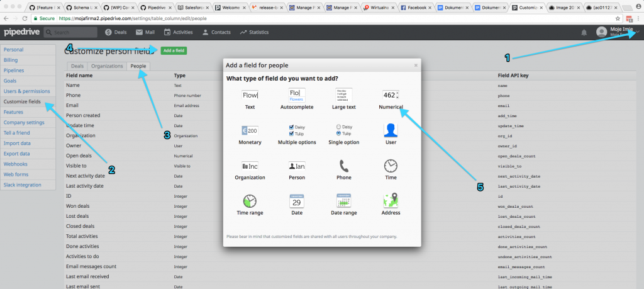Image resolution: width=644 pixels, height=289 pixels.
Task: Click the notifications bell icon
Action: tap(584, 32)
